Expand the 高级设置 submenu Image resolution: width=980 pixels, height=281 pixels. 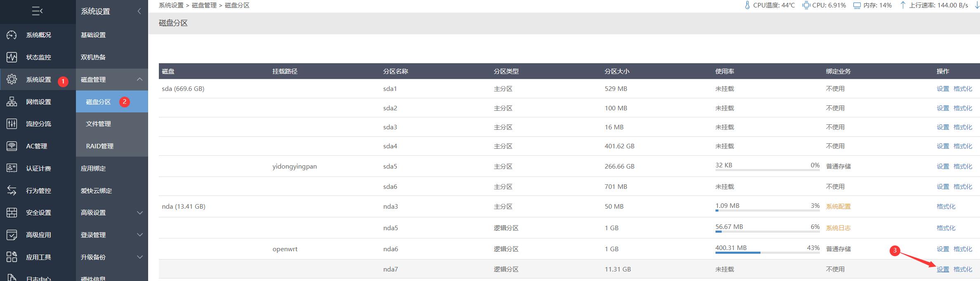pyautogui.click(x=139, y=212)
